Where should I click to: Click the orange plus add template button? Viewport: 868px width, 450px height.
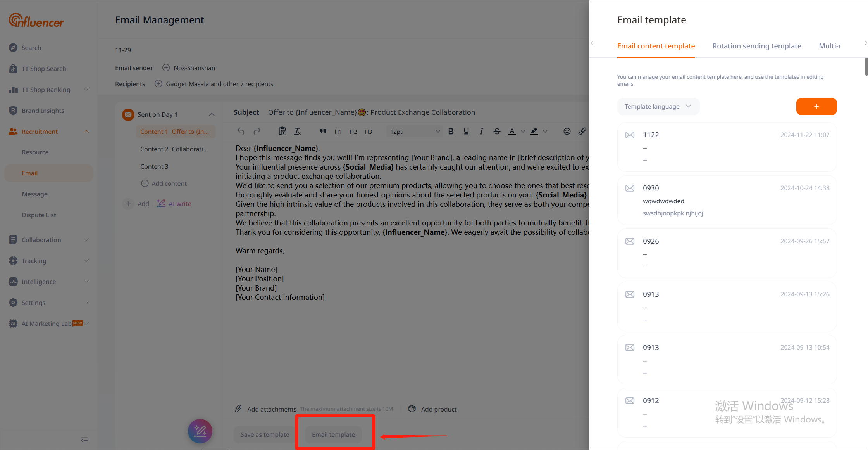coord(816,106)
